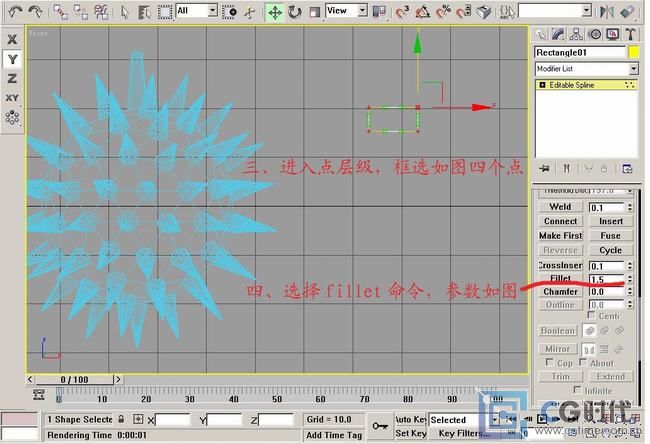This screenshot has width=650, height=444.
Task: Choose the Select Object arrow tool
Action: tap(124, 12)
